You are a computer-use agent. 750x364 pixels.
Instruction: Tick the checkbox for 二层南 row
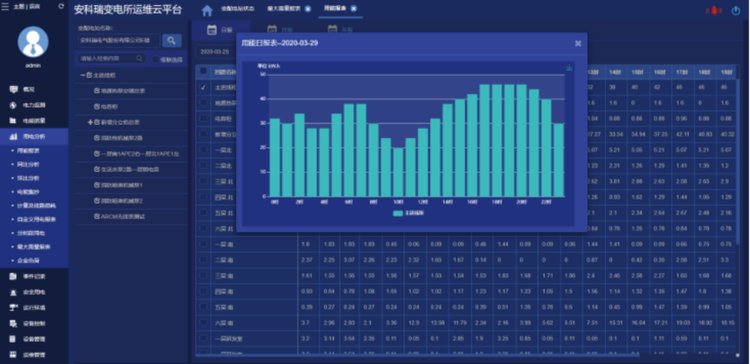[x=203, y=260]
